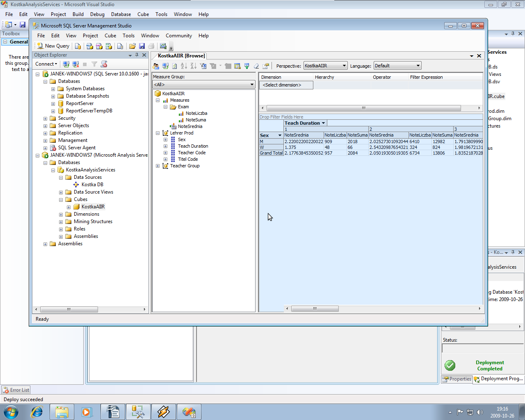Click the Analysis Services XMLA Query icon

(109, 46)
